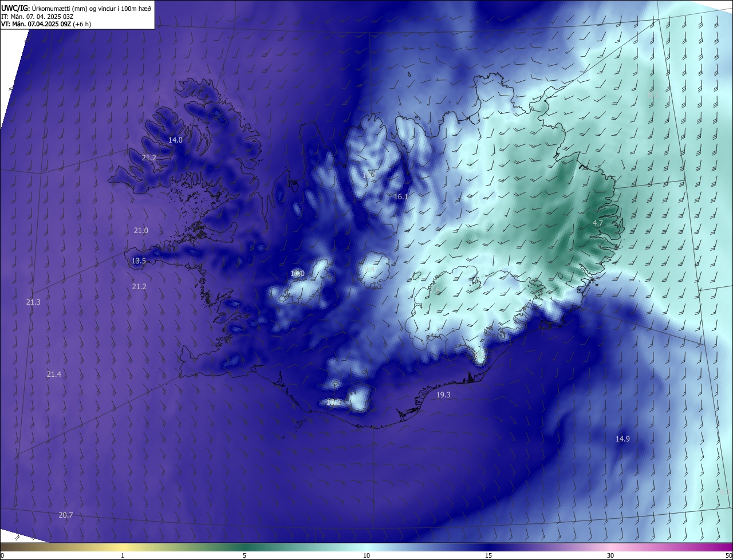Click the 14.9 value over the sea

click(x=622, y=439)
